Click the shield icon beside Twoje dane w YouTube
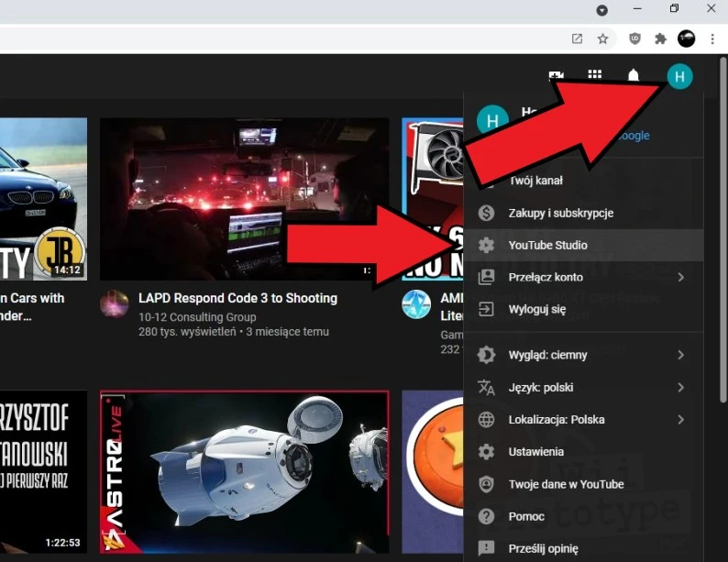 pos(486,484)
